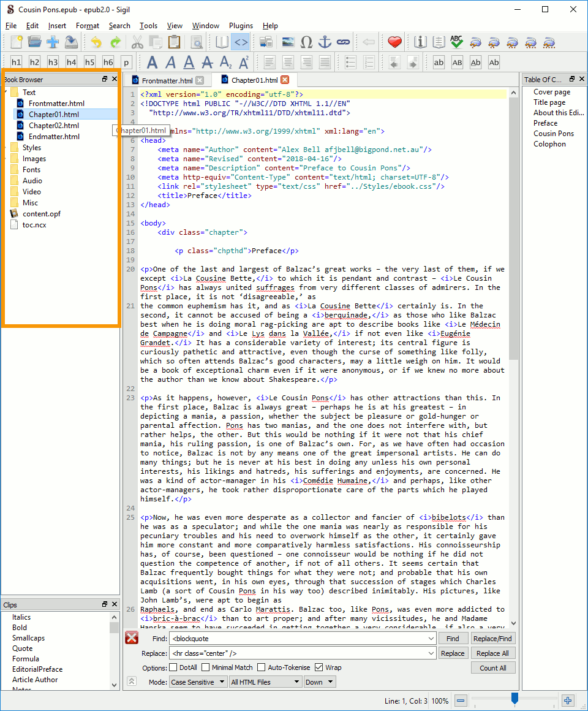Viewport: 588px width, 711px height.
Task: Switch to the Frontmatter.html tab
Action: point(167,80)
